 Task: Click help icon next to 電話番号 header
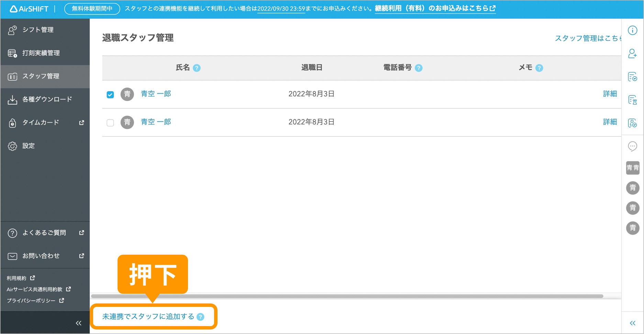(x=419, y=68)
